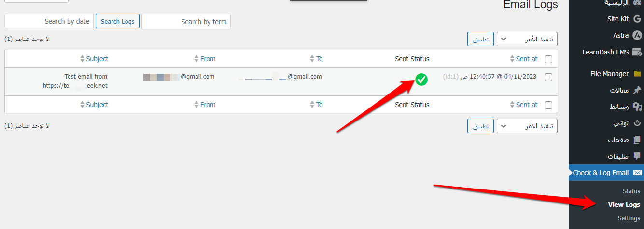The image size is (644, 229).
Task: Open LearnDash LMS icon in sidebar
Action: click(637, 52)
